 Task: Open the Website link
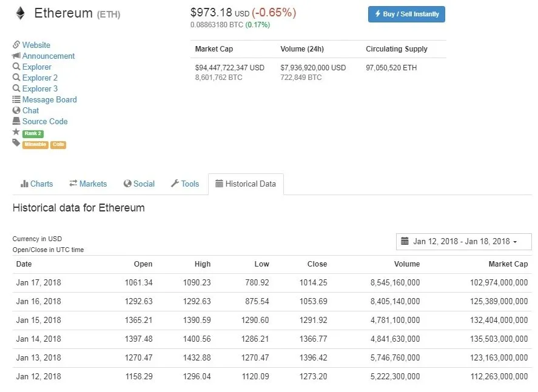(36, 45)
